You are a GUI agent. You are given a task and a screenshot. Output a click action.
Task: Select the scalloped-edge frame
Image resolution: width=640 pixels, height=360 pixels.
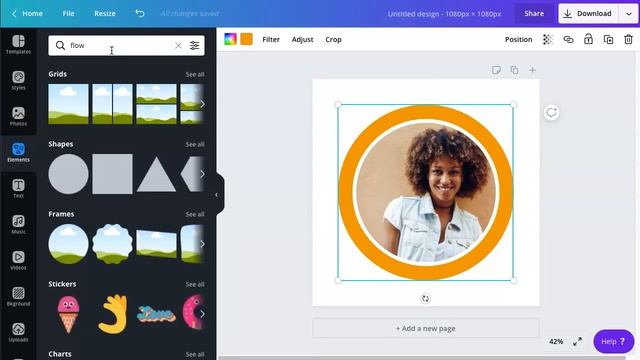point(112,244)
